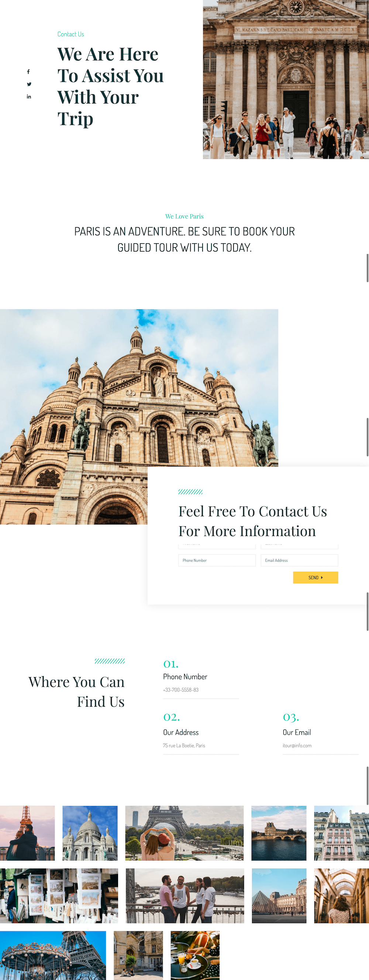This screenshot has width=369, height=980.
Task: Click the Contact Us label
Action: coord(71,34)
